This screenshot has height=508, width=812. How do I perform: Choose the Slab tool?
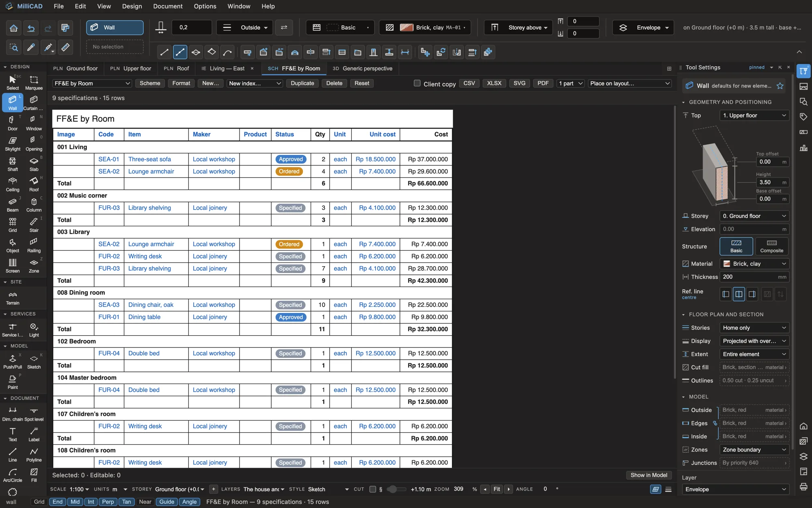tap(34, 163)
